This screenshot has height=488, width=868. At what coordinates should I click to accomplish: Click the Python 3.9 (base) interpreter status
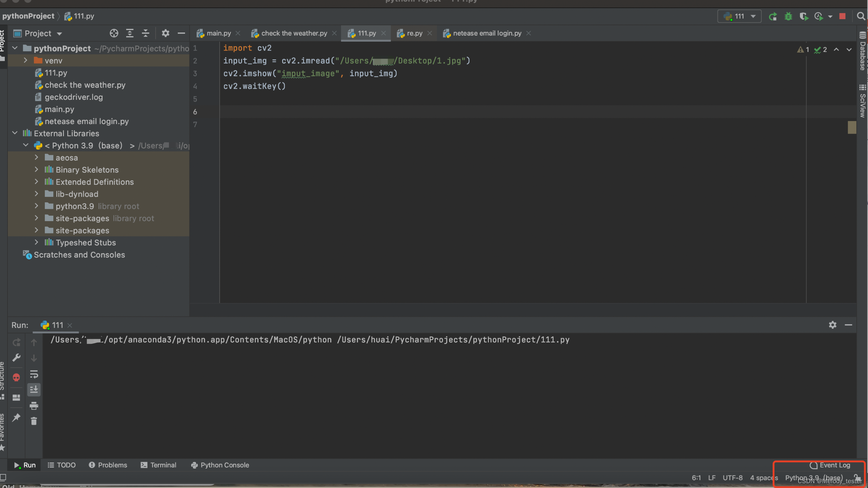(814, 477)
